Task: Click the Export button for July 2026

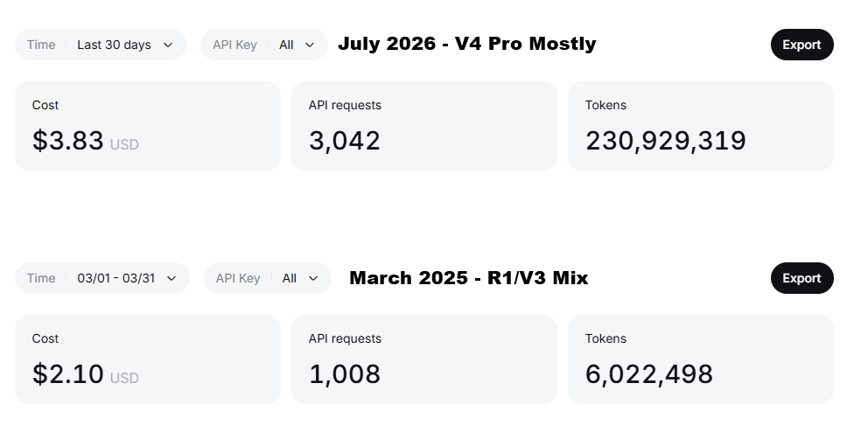Action: [x=802, y=45]
